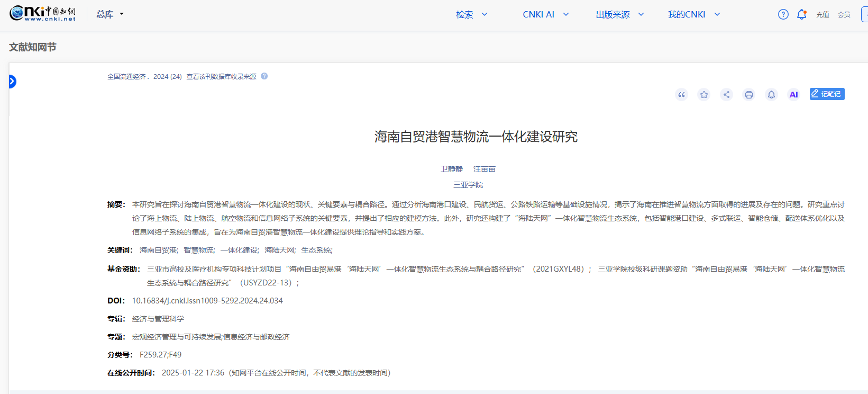This screenshot has width=868, height=394.
Task: Click info icon beside journal database source
Action: tap(264, 76)
